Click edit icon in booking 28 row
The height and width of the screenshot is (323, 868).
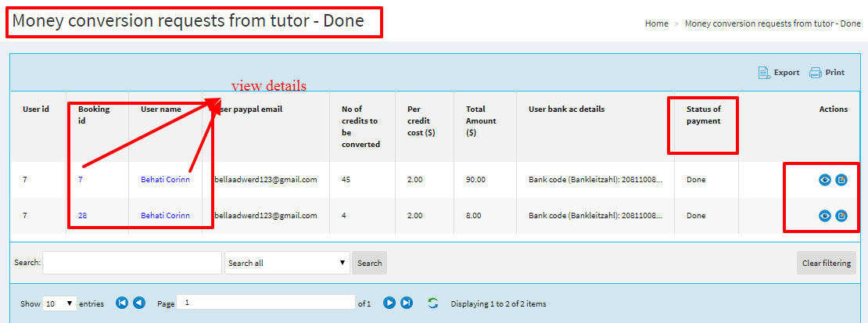click(x=841, y=216)
